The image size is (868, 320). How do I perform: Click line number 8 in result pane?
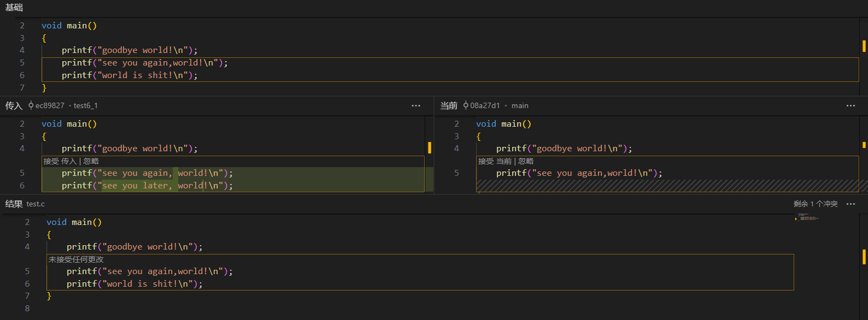[x=27, y=309]
